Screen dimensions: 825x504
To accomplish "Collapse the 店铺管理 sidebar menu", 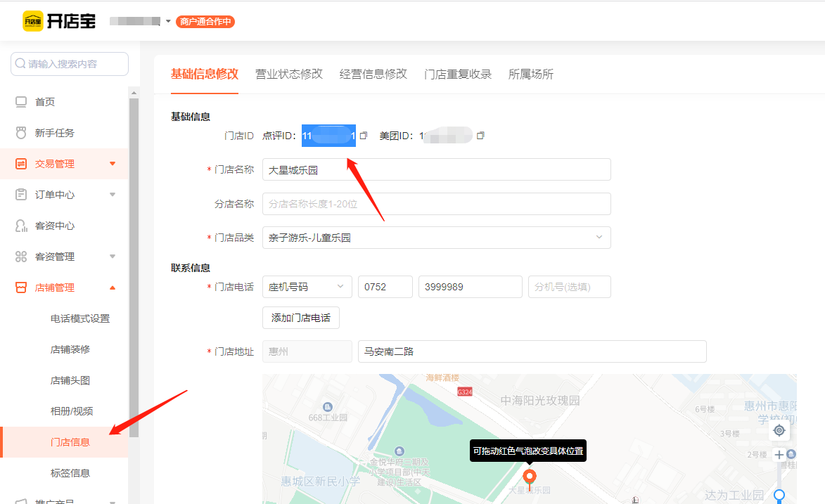I will coord(112,287).
